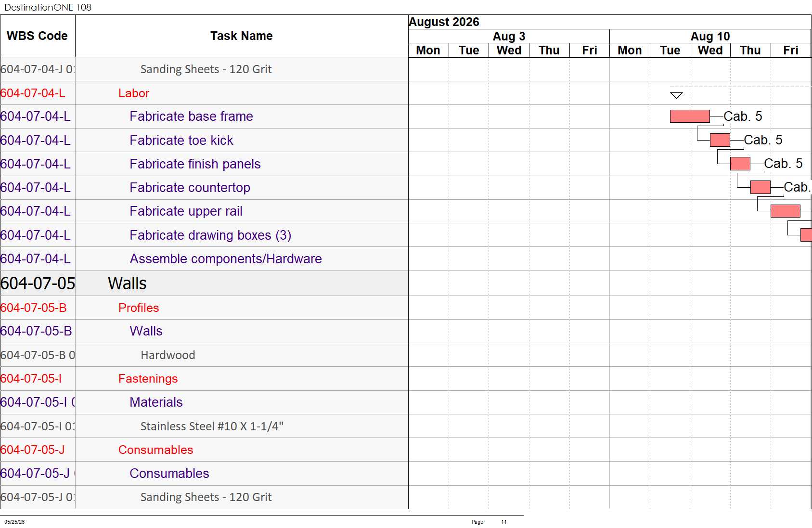The width and height of the screenshot is (812, 528).
Task: Click the Cab. 5 label beside finish panels bar
Action: point(783,164)
